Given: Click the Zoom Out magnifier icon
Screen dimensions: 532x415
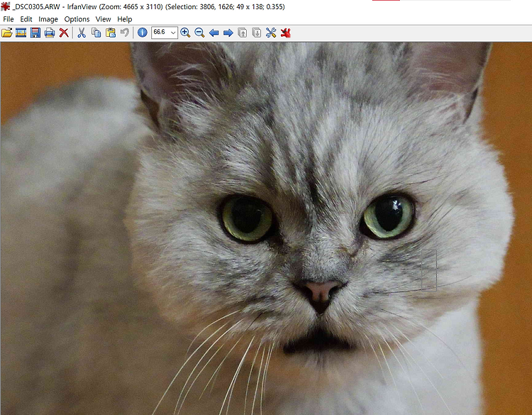Looking at the screenshot, I should pos(199,33).
